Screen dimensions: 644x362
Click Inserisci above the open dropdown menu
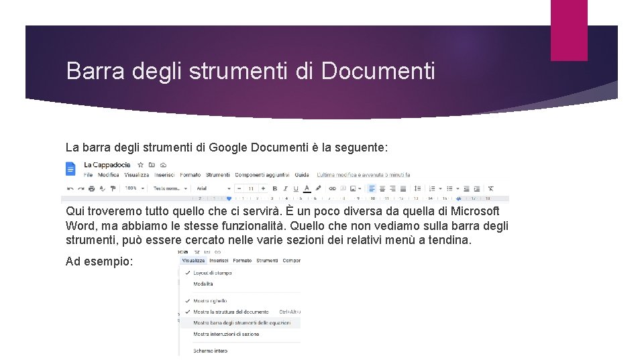click(219, 261)
